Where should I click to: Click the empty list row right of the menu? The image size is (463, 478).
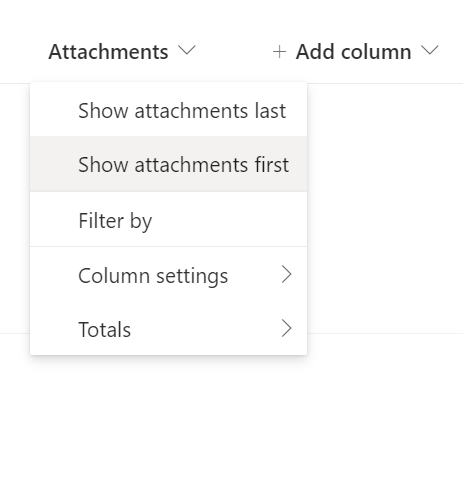385,208
